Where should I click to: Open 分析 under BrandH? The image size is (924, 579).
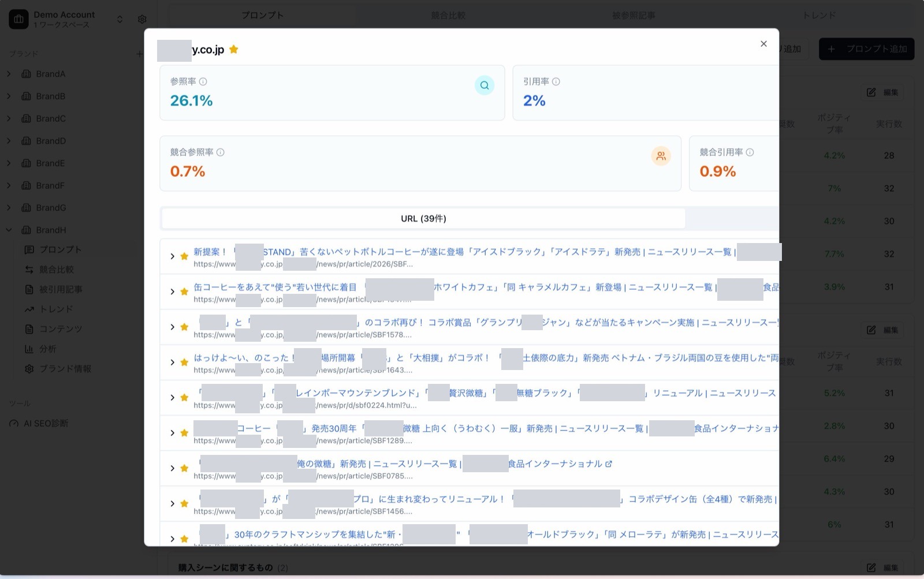[47, 349]
